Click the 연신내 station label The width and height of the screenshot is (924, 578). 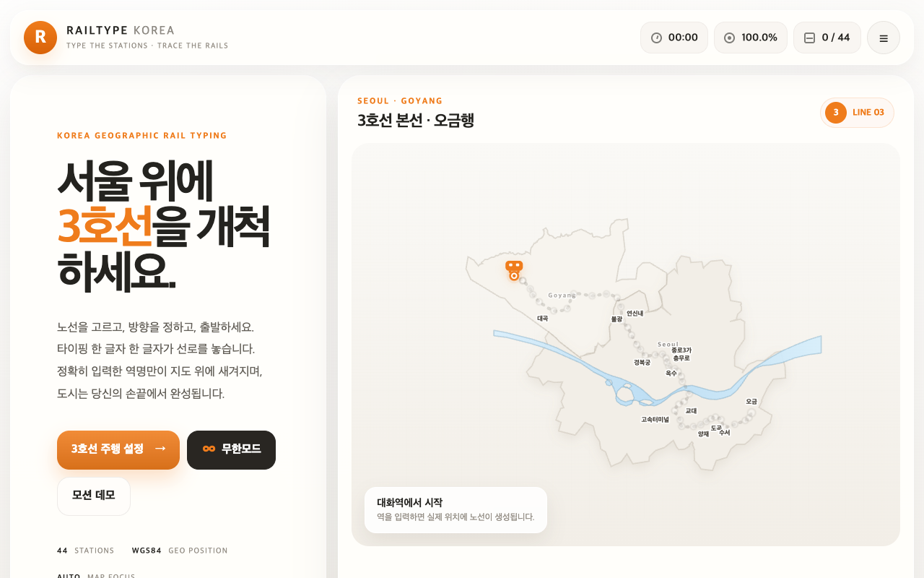coord(635,314)
